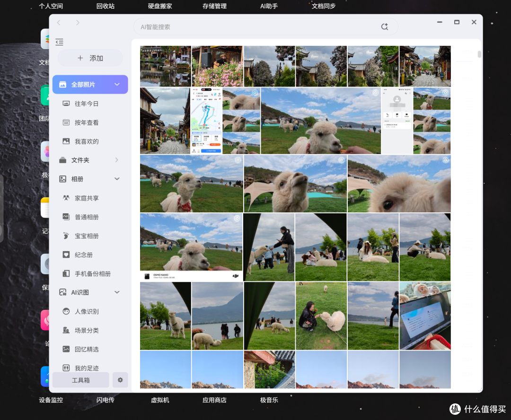This screenshot has height=420, width=511.
Task: Collapse the sidebar with the menu icon
Action: [59, 42]
